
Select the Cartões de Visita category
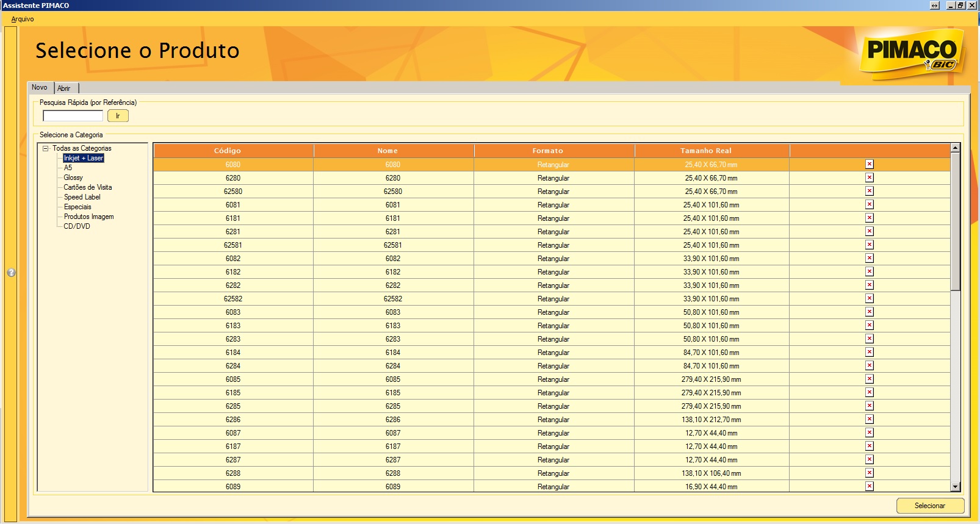coord(88,187)
